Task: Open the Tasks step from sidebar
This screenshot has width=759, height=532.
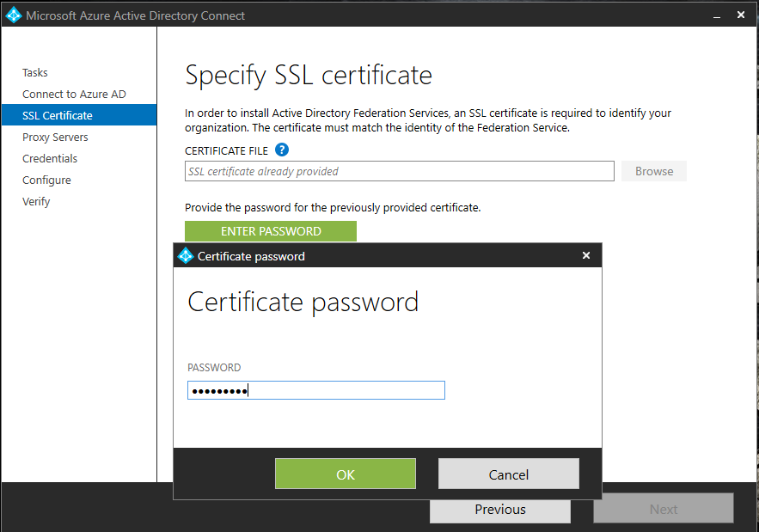Action: click(x=34, y=72)
